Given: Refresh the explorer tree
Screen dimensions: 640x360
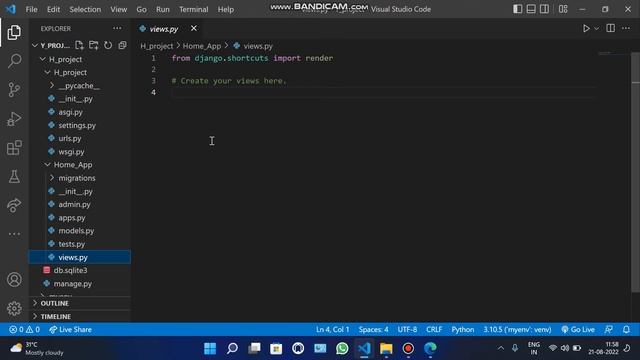Looking at the screenshot, I should (108, 45).
